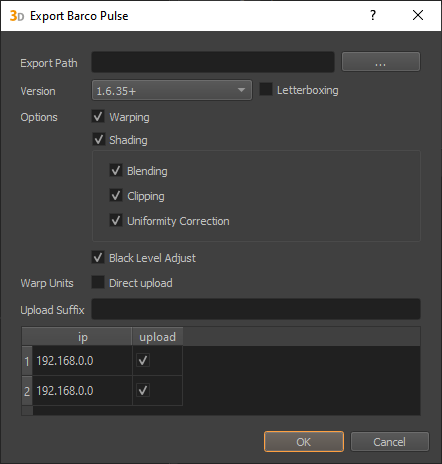The image size is (442, 464).
Task: Click the upload column header
Action: click(x=157, y=337)
